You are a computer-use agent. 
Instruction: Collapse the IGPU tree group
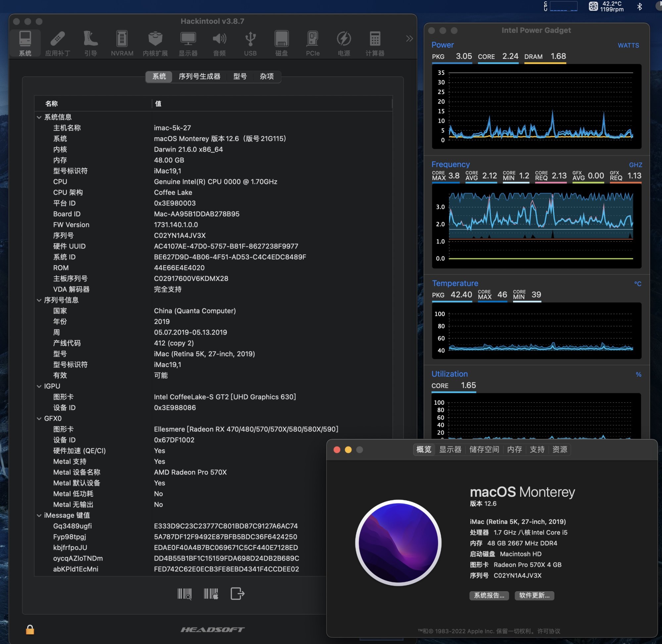coord(39,386)
